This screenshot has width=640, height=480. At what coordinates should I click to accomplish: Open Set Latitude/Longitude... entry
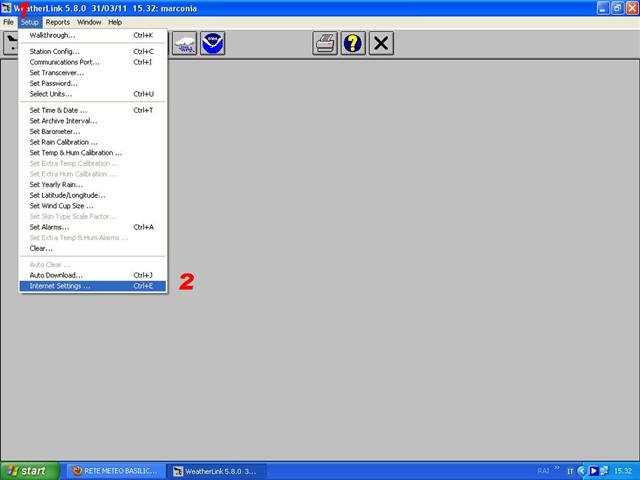point(93,195)
